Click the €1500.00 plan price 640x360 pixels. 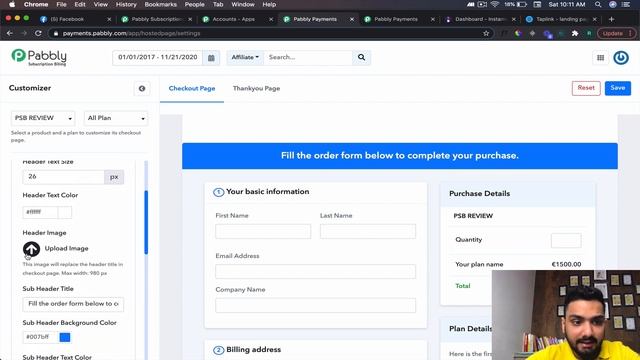pos(566,264)
